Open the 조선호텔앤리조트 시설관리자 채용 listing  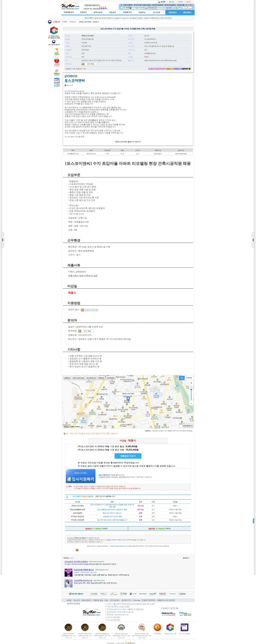[112, 510]
